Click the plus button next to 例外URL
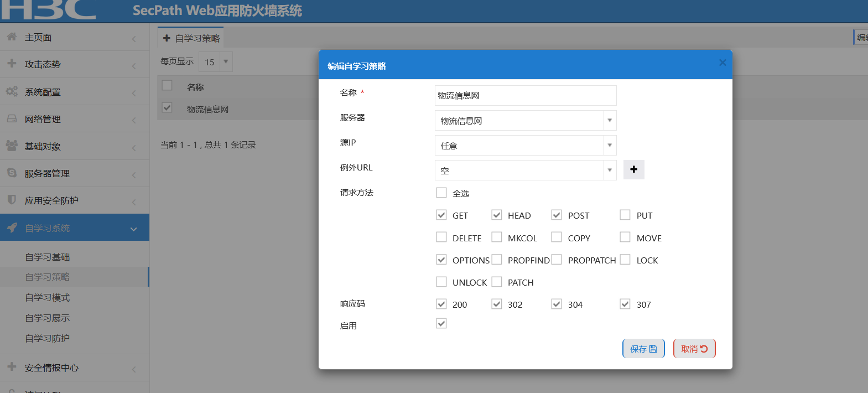This screenshot has width=868, height=393. tap(634, 169)
